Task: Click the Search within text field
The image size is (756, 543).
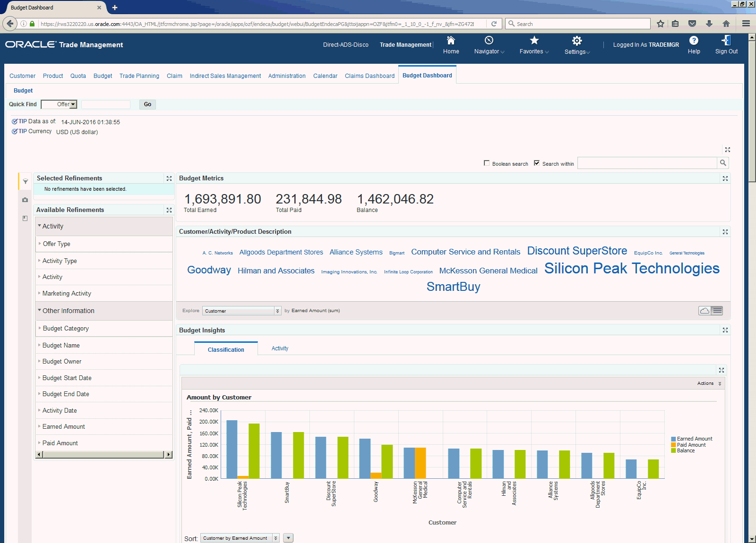Action: [647, 163]
